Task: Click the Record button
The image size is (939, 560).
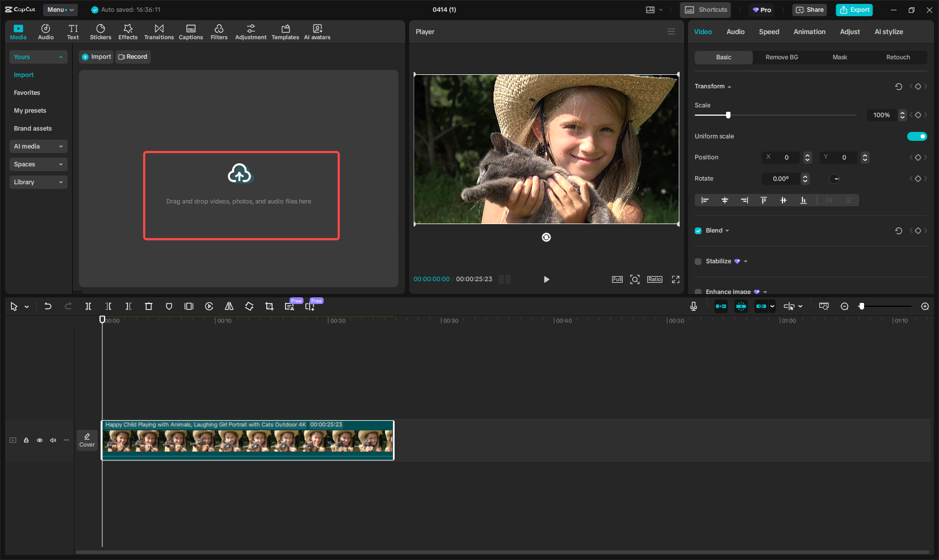Action: click(133, 57)
